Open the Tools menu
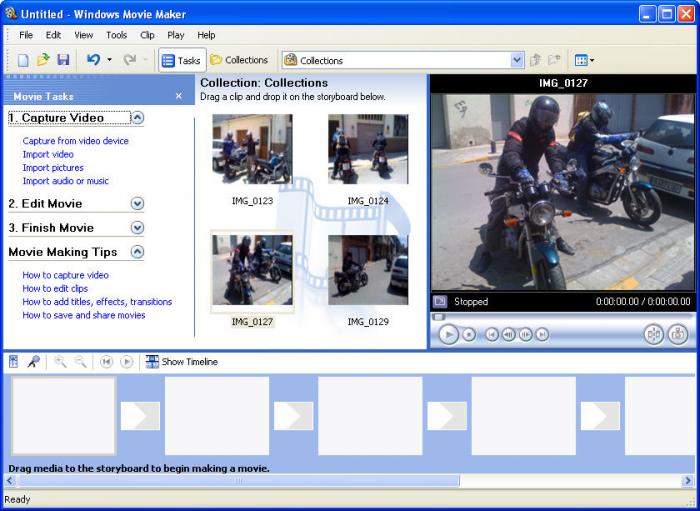 [116, 35]
